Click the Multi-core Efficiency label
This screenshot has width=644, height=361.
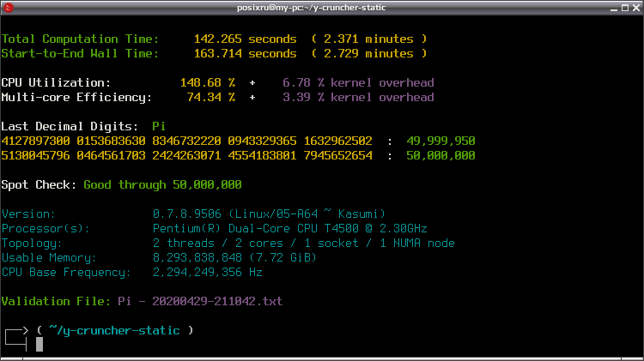[76, 98]
